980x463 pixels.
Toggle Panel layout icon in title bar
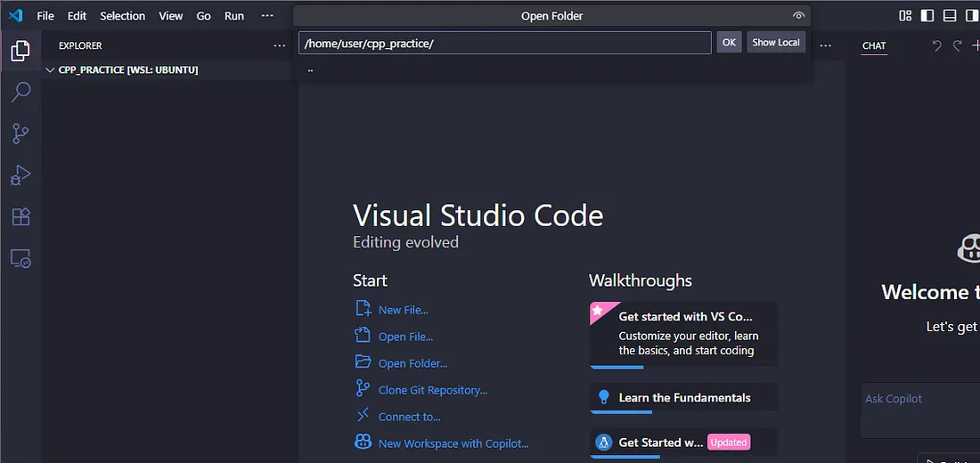pos(950,16)
